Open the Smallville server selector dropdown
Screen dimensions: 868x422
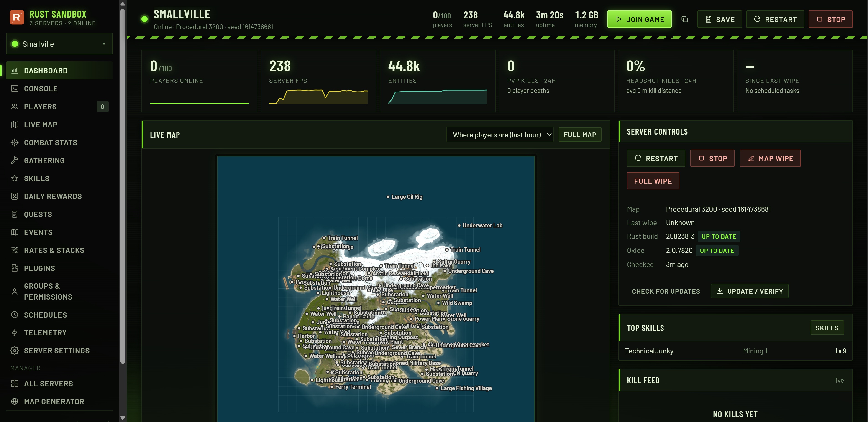[x=59, y=44]
